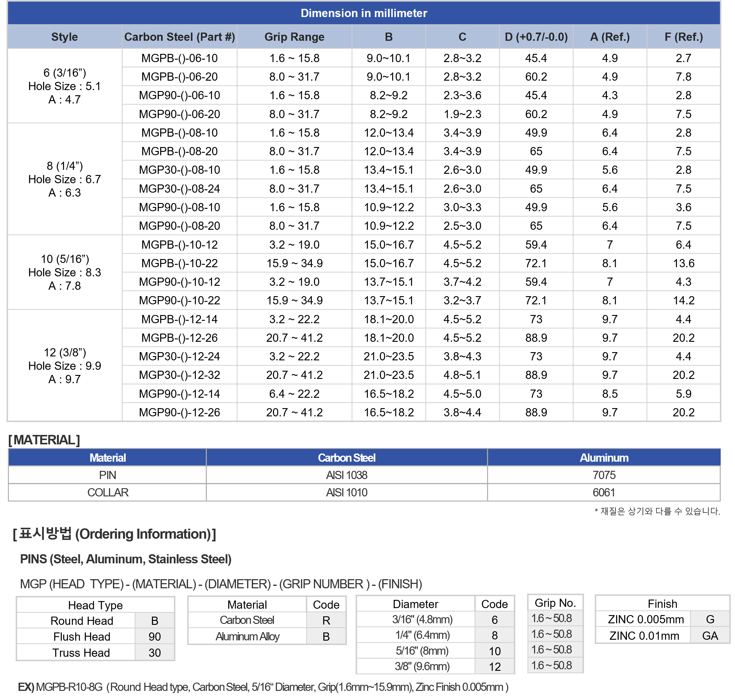Select part number MGP30-()-08-24

pyautogui.click(x=180, y=189)
